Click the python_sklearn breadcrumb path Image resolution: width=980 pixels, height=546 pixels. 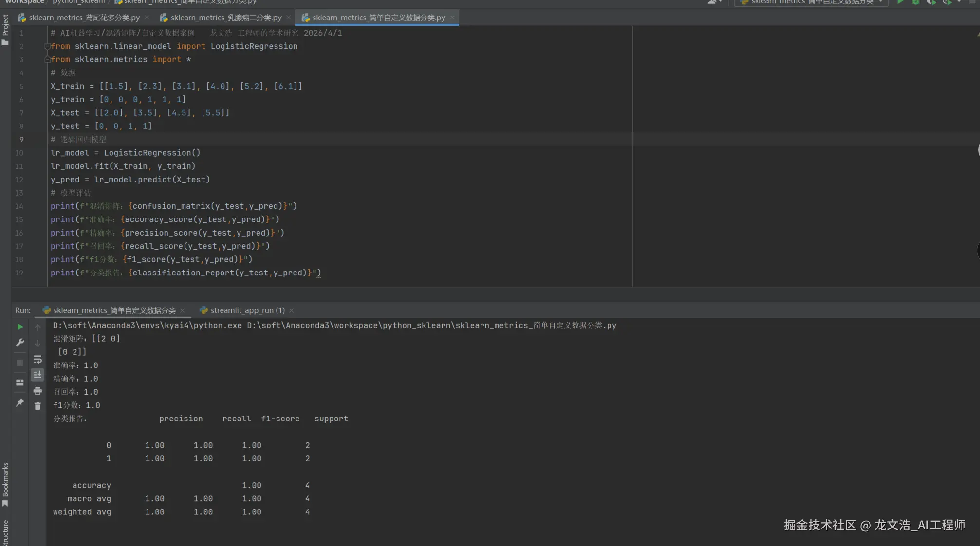(x=78, y=2)
